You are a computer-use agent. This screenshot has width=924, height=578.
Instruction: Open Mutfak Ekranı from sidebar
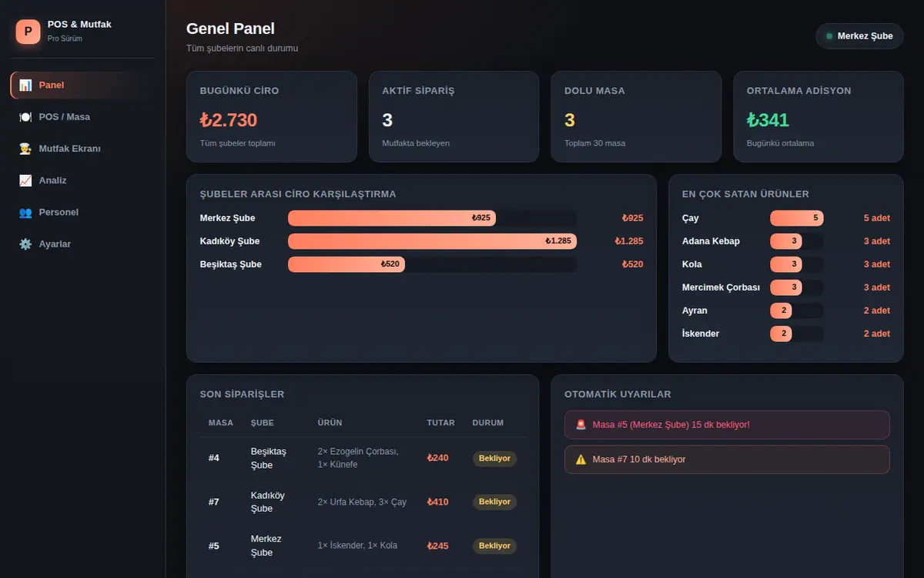[x=82, y=149]
